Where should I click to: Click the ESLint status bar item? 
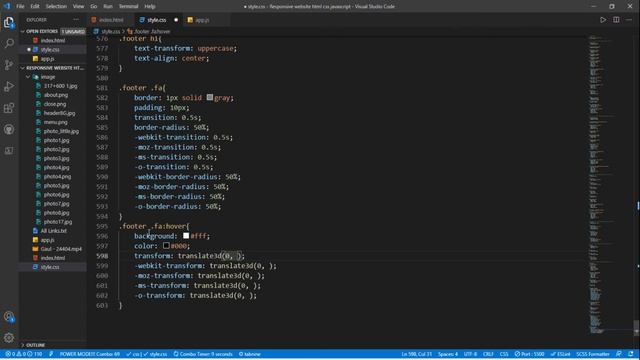point(560,354)
